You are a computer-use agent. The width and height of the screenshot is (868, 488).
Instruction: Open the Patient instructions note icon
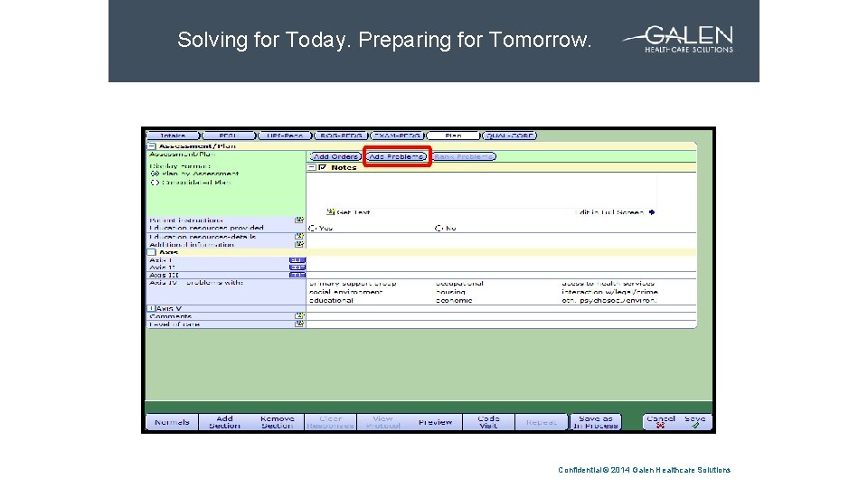coord(299,220)
